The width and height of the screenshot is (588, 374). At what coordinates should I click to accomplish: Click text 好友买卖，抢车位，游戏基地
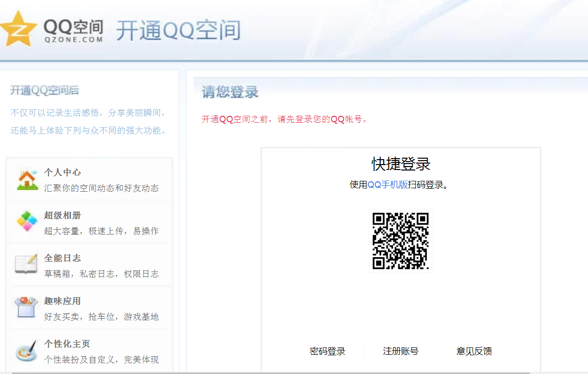101,317
